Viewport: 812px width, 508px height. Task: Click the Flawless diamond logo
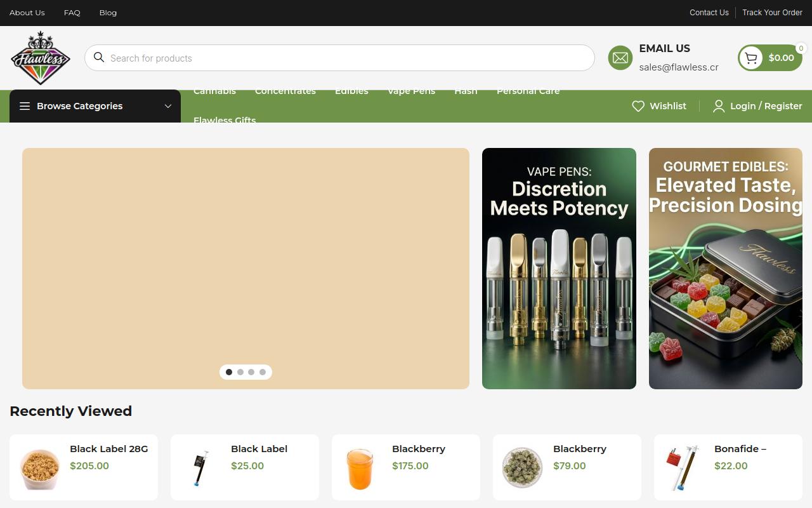pos(40,58)
